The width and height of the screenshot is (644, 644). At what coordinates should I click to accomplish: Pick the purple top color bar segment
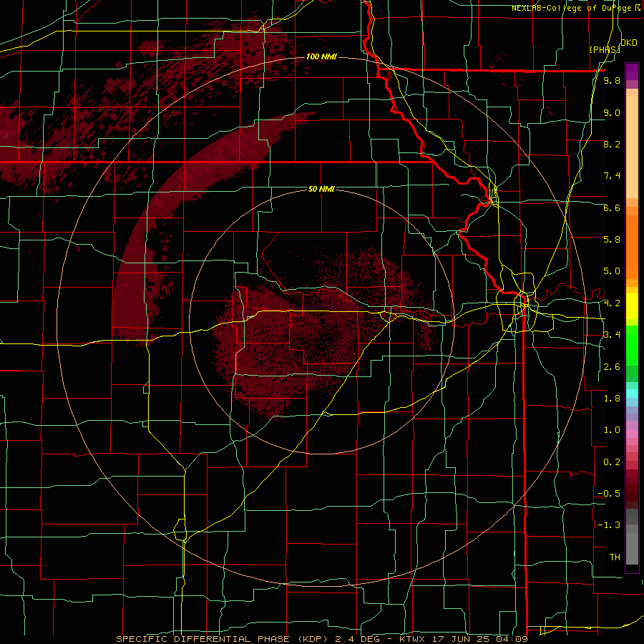632,72
